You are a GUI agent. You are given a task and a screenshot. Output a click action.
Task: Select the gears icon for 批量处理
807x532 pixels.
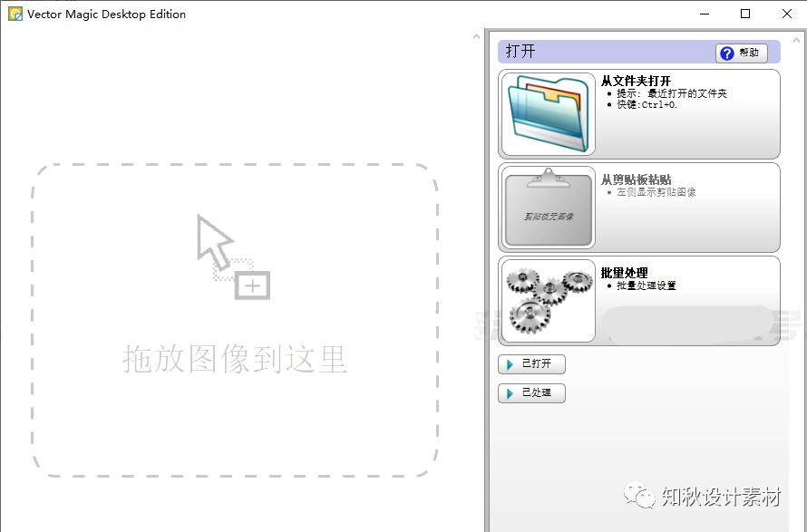[547, 299]
